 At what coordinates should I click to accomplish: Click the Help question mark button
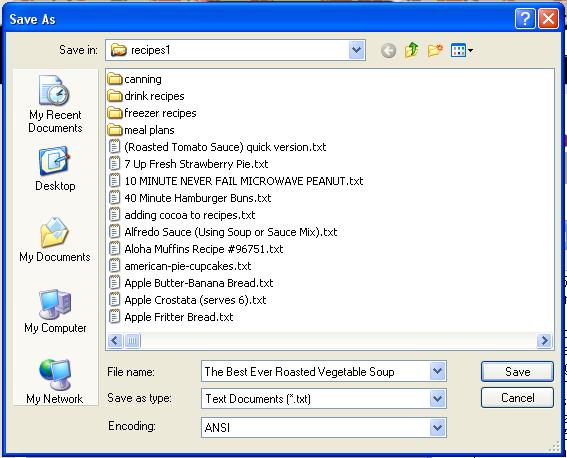pyautogui.click(x=525, y=18)
